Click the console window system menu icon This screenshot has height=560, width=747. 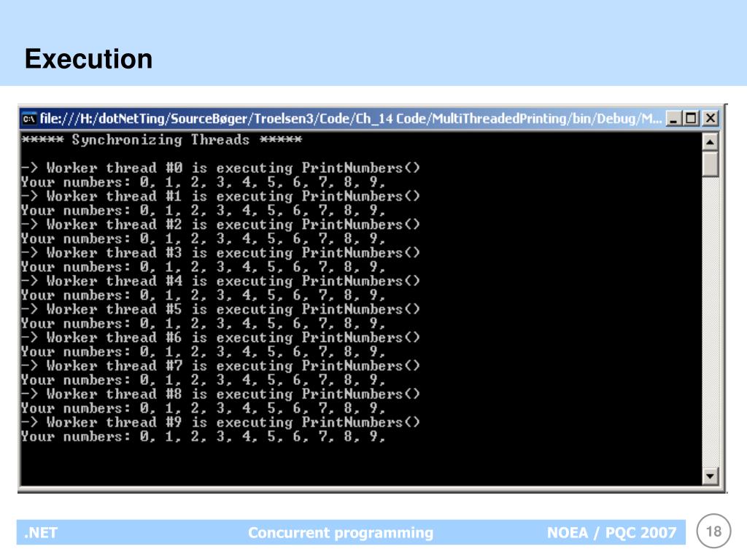29,119
